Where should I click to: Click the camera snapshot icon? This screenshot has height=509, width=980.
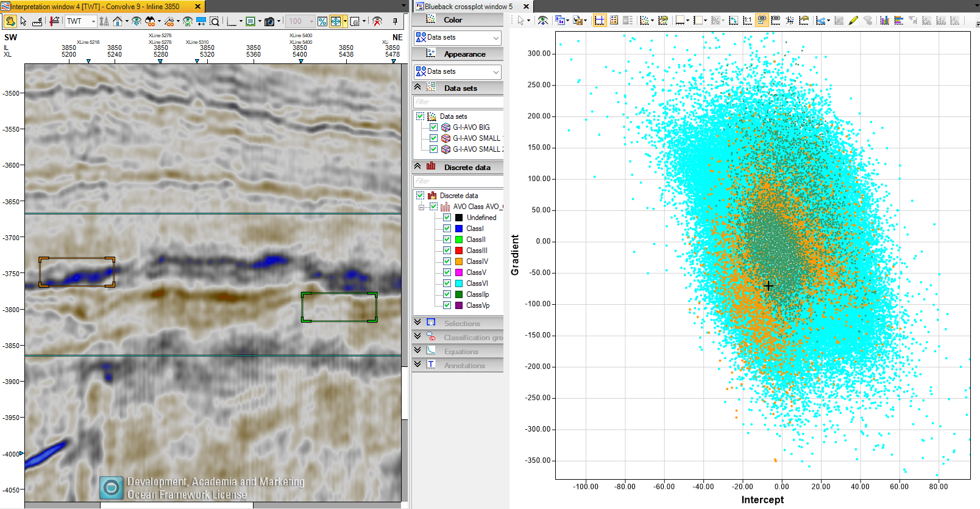tap(270, 21)
